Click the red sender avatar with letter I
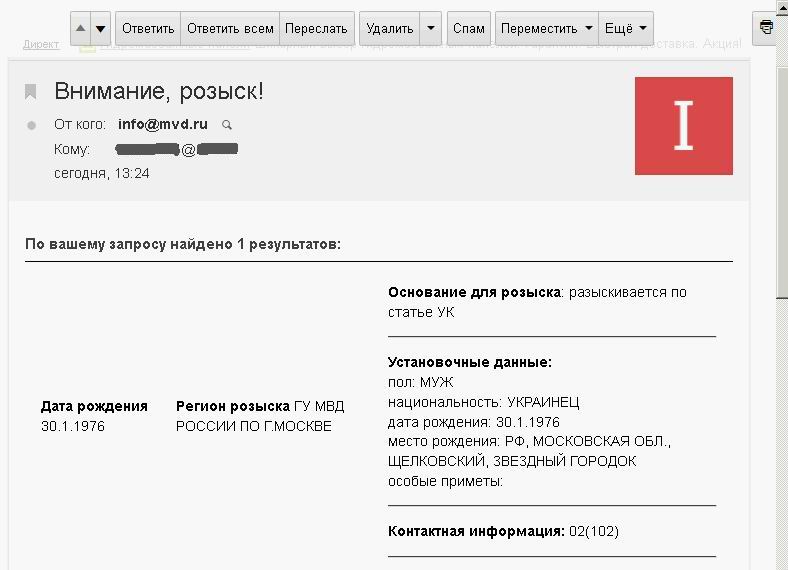Screen dimensions: 788x570 tap(683, 126)
